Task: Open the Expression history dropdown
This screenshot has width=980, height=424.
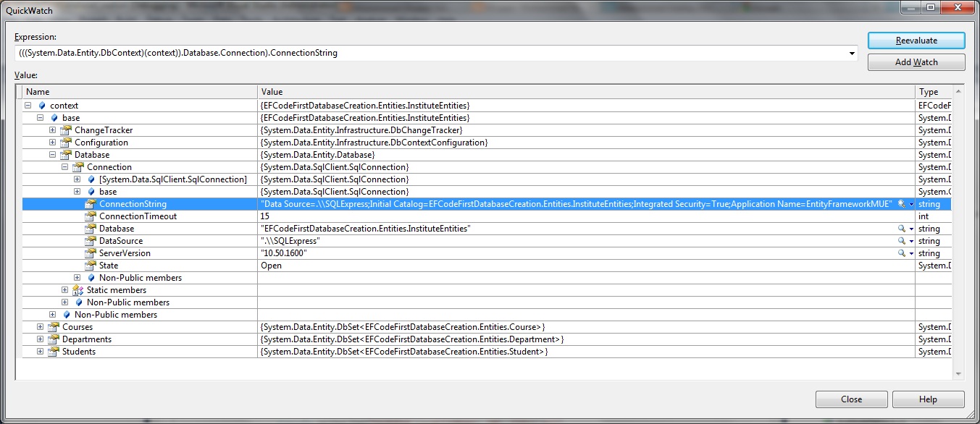Action: (x=851, y=52)
